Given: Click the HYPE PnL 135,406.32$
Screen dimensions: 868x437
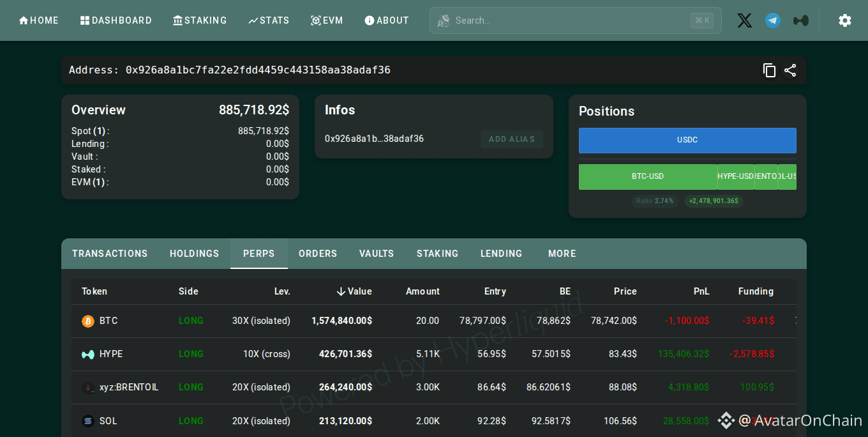Looking at the screenshot, I should (x=684, y=354).
